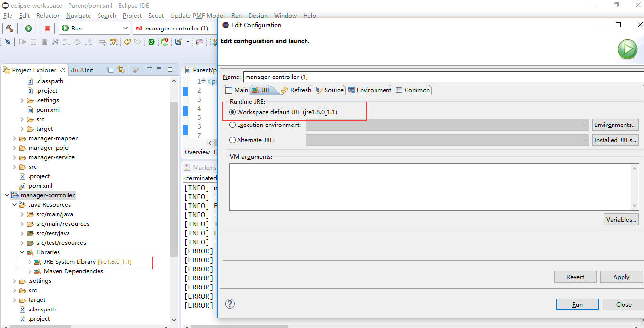Open the File menu
Screen dimensions: 644x328
8,16
